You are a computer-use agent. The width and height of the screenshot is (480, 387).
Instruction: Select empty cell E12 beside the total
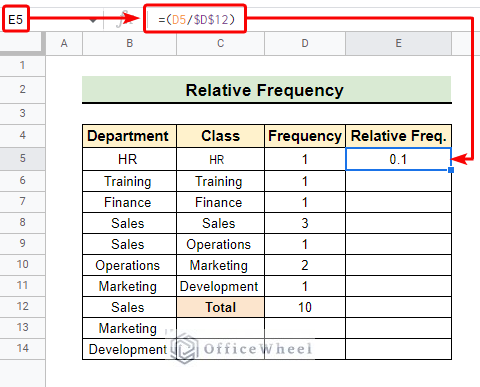tap(399, 307)
